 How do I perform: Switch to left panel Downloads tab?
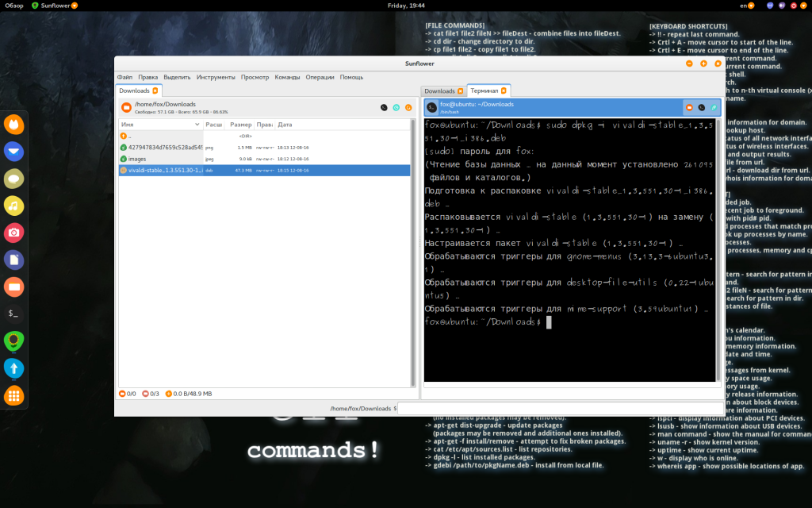pyautogui.click(x=135, y=90)
